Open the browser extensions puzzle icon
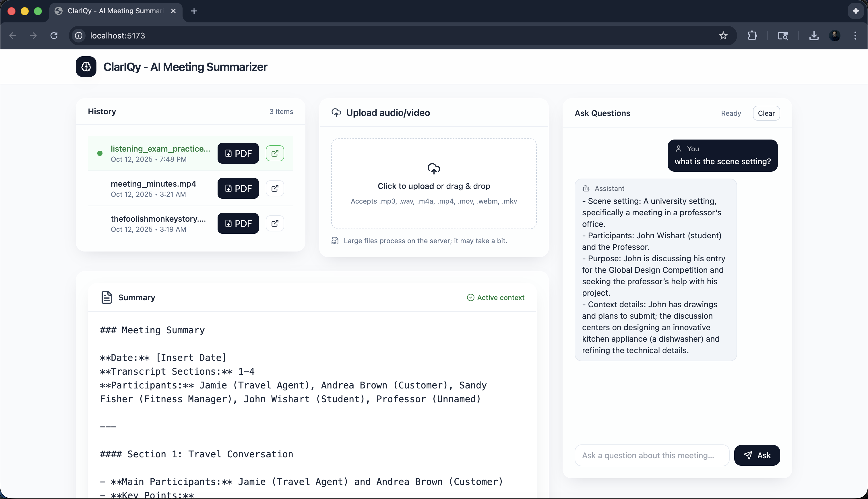The image size is (868, 499). (x=752, y=36)
